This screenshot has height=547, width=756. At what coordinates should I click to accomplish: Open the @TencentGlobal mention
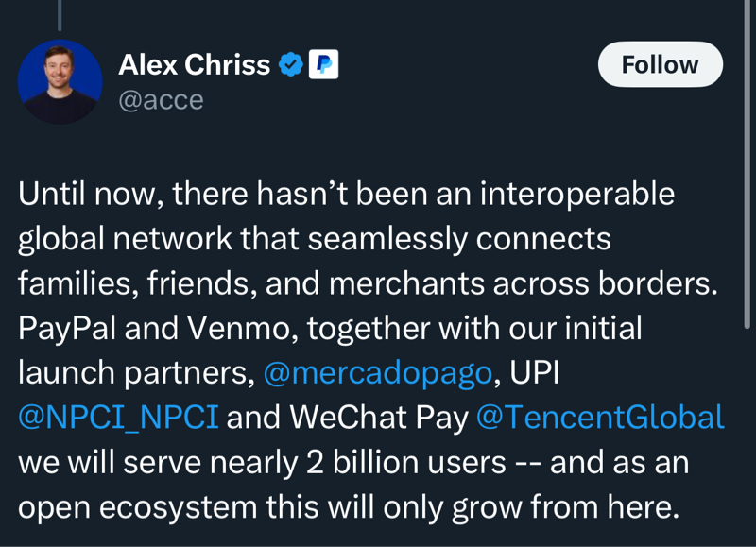(x=599, y=417)
